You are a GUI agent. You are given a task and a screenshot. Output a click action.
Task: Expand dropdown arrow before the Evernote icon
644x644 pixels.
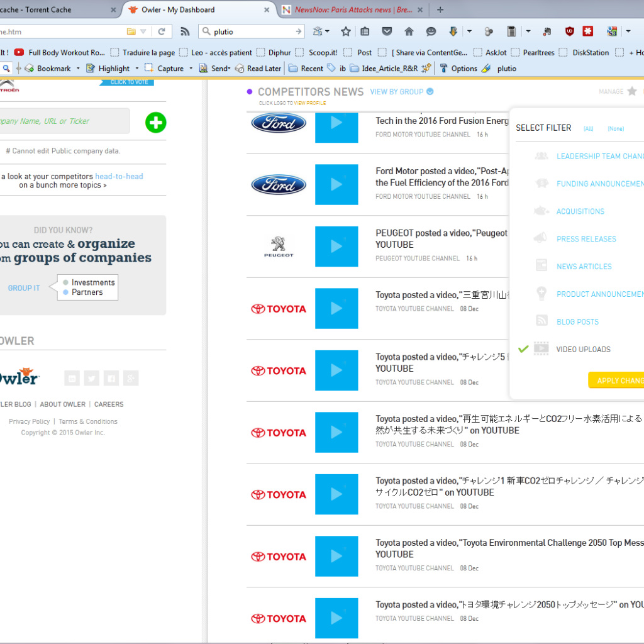(x=528, y=31)
